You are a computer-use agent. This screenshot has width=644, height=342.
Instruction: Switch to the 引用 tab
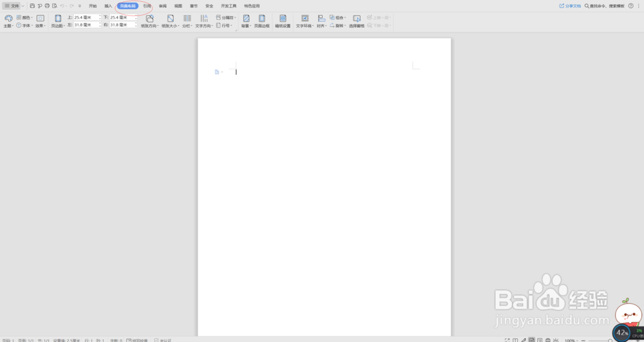click(147, 6)
